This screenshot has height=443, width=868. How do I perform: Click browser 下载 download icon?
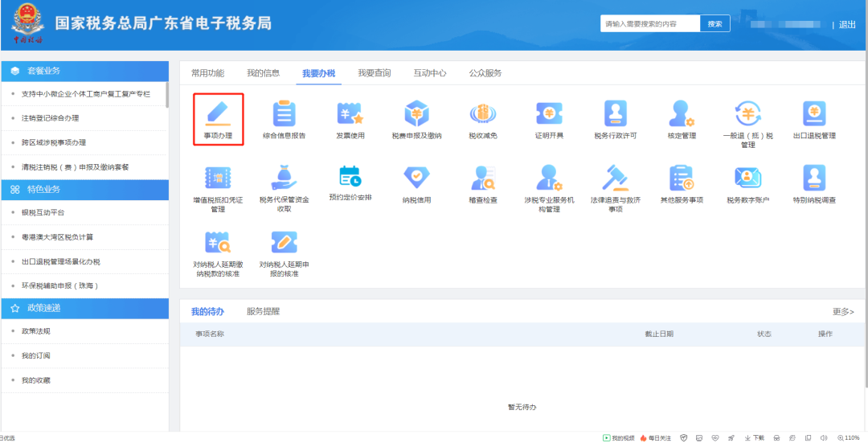755,438
